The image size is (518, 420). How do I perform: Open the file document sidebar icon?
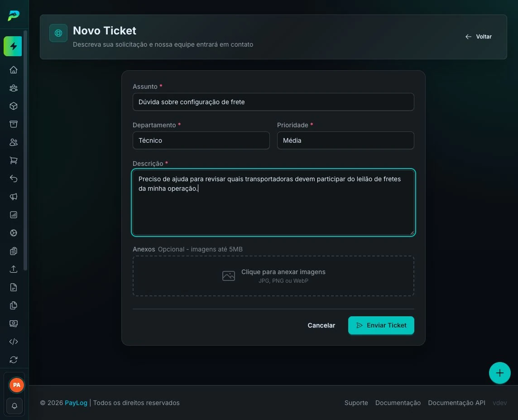pos(14,287)
